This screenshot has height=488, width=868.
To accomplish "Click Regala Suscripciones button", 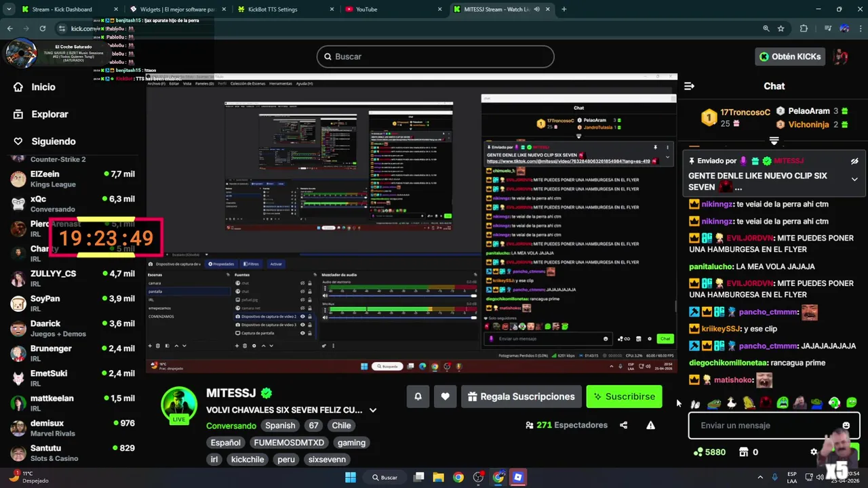I will [x=521, y=396].
